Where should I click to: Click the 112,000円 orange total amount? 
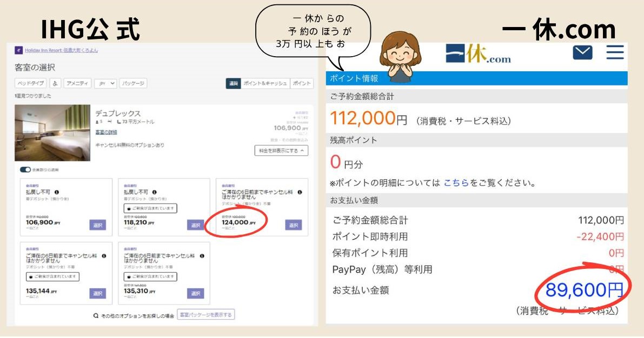[368, 119]
